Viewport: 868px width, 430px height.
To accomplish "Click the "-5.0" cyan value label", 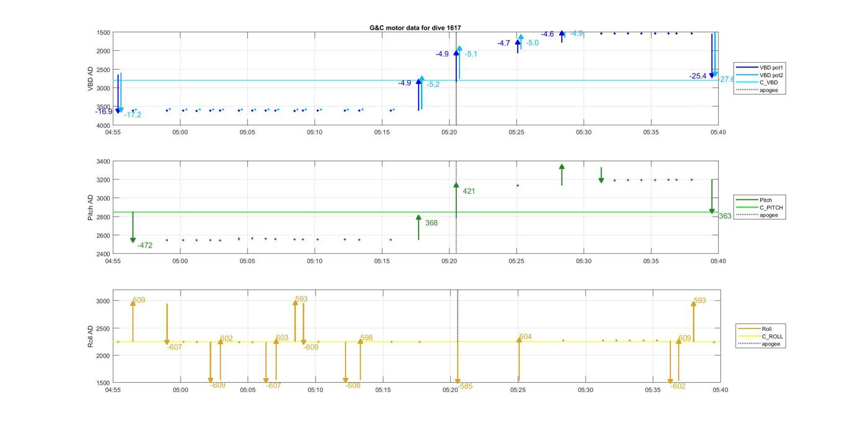I will [532, 43].
